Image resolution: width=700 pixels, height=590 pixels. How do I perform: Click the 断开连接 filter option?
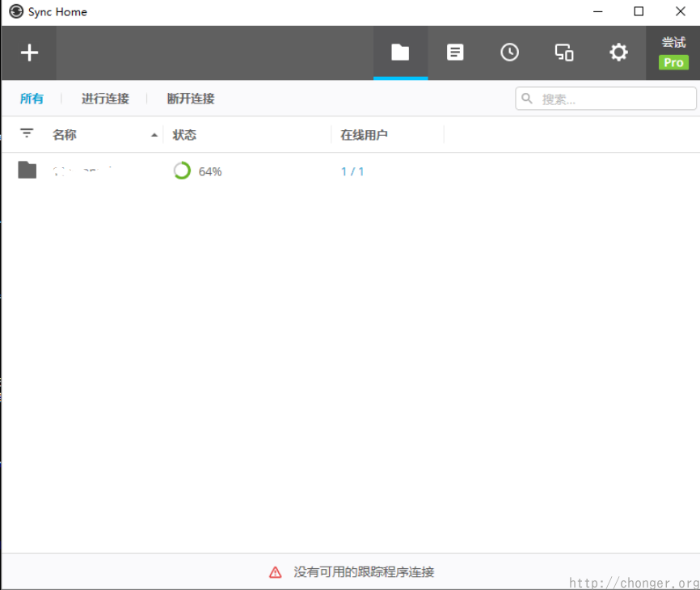point(190,98)
